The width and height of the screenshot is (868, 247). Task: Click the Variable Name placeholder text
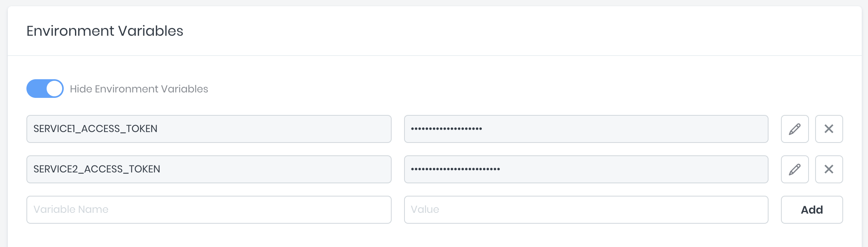click(71, 210)
